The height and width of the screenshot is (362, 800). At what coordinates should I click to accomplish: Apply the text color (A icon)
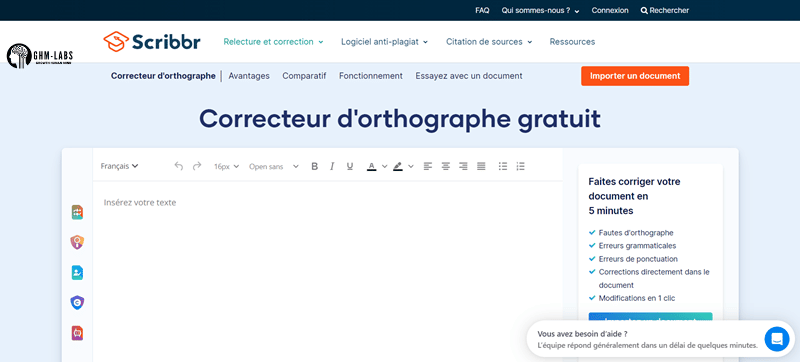(x=371, y=166)
